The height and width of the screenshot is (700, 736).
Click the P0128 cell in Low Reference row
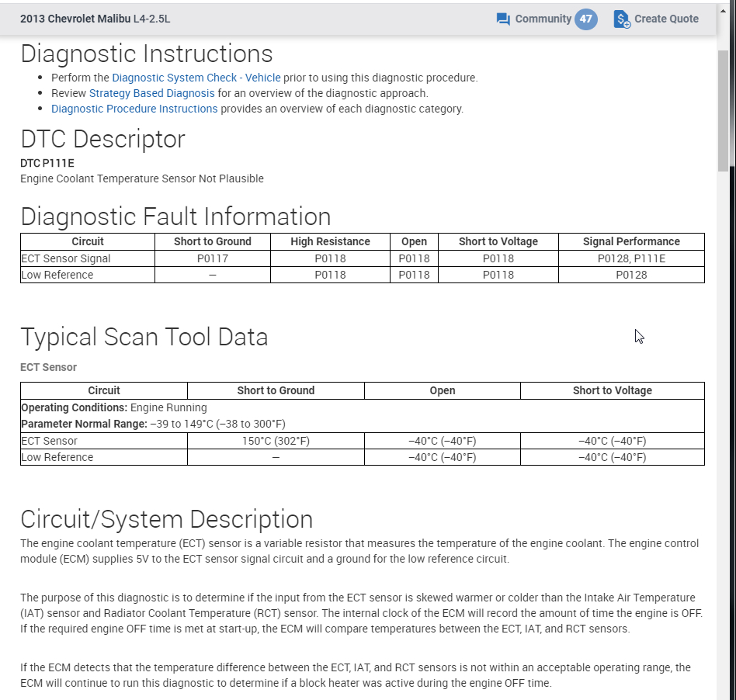(x=631, y=275)
